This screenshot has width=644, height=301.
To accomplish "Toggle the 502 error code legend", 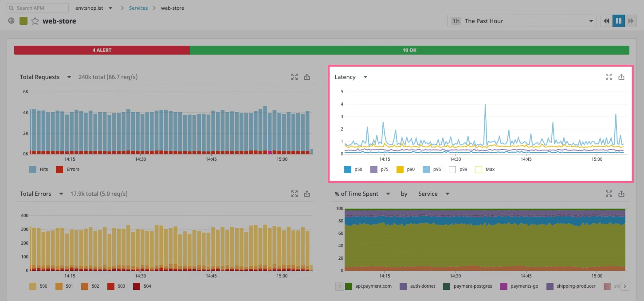I will pos(90,286).
